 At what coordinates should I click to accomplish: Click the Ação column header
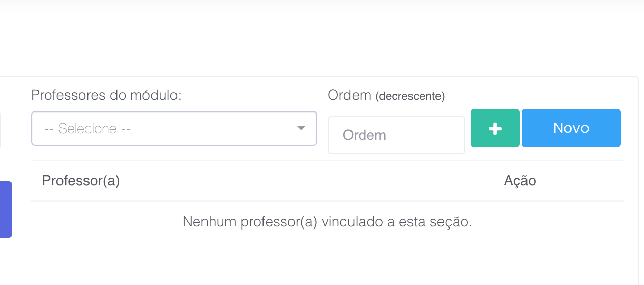point(519,181)
